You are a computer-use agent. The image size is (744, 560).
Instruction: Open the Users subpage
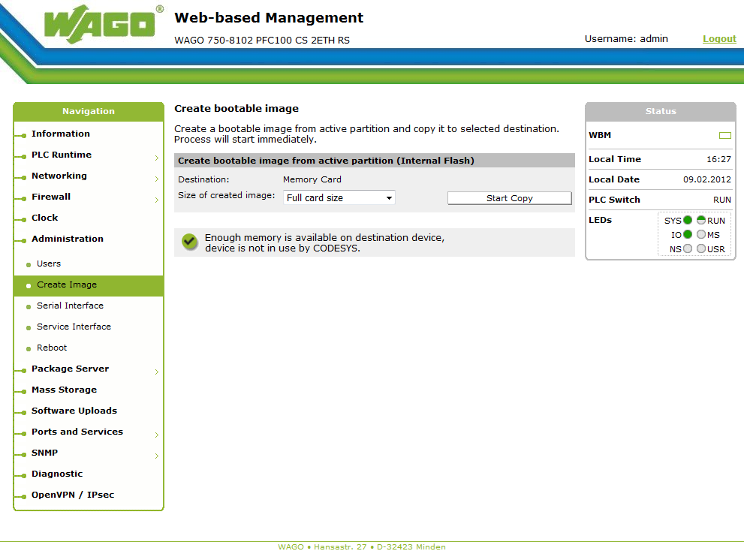tap(49, 263)
